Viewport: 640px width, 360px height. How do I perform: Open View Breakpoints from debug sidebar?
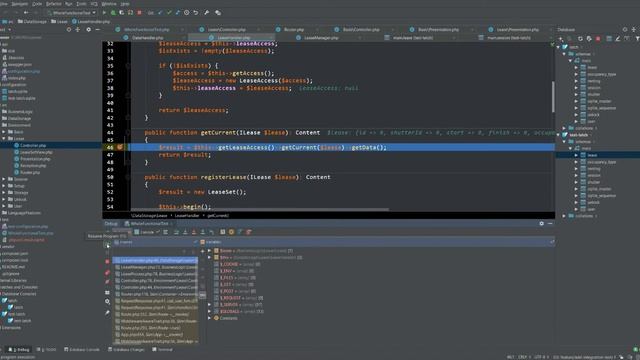tap(107, 272)
